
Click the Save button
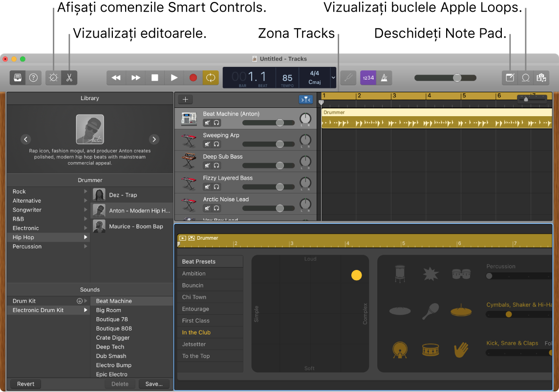coord(154,384)
